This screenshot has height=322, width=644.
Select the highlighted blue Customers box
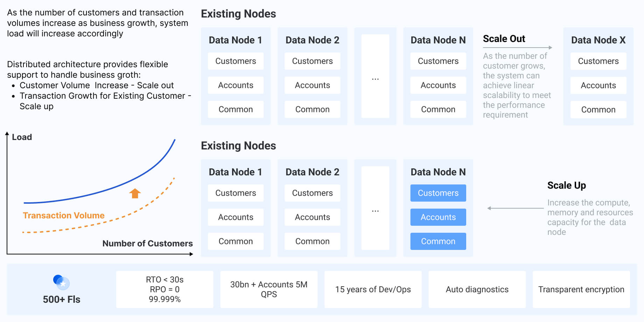(438, 193)
